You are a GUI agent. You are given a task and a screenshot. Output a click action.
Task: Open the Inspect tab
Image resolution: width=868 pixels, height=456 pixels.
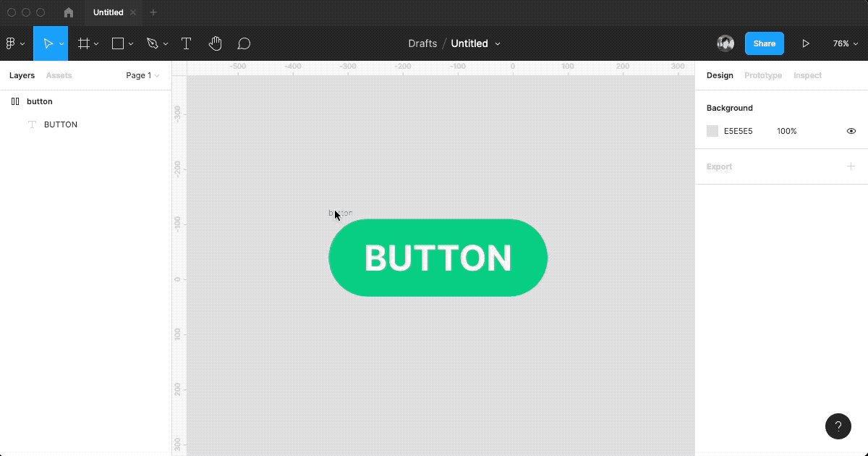point(807,75)
